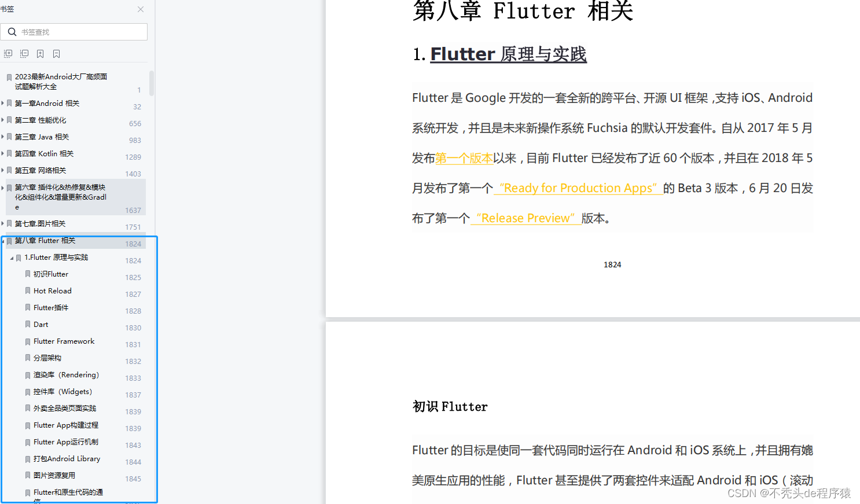The image size is (860, 504).
Task: Open the Ready for Production Apps link
Action: click(x=578, y=188)
